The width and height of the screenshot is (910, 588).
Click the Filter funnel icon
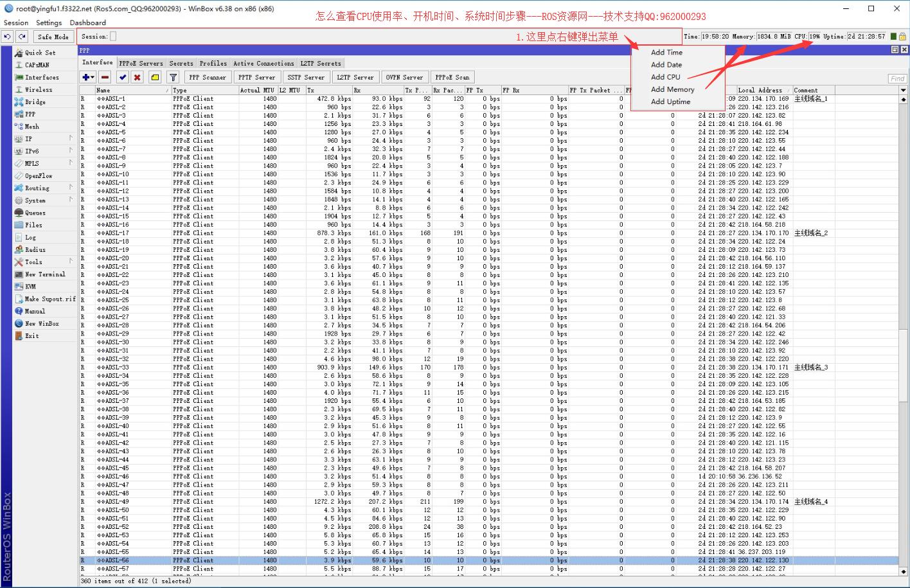[173, 77]
